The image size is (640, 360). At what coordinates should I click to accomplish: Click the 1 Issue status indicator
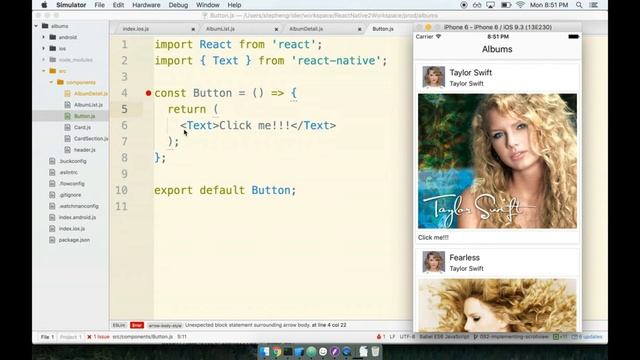tap(98, 337)
